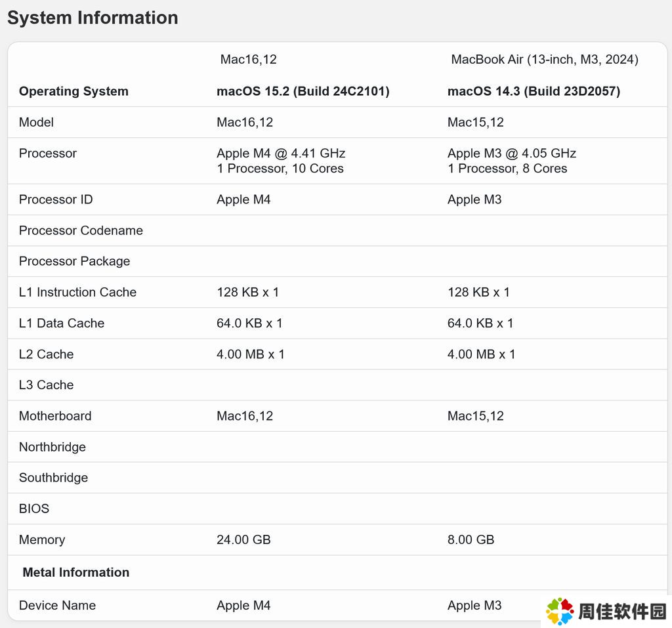The height and width of the screenshot is (628, 672).
Task: Select 128 KB x 1 in MacBook Air column
Action: click(x=478, y=293)
